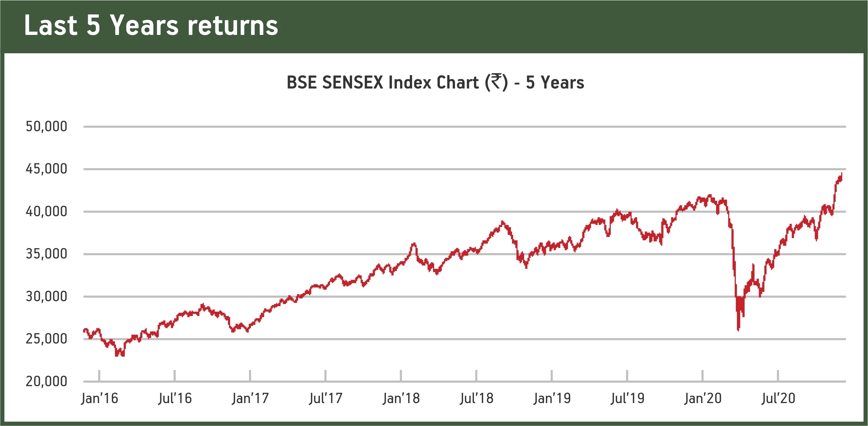Click the 40,000 y-axis label

tap(47, 212)
